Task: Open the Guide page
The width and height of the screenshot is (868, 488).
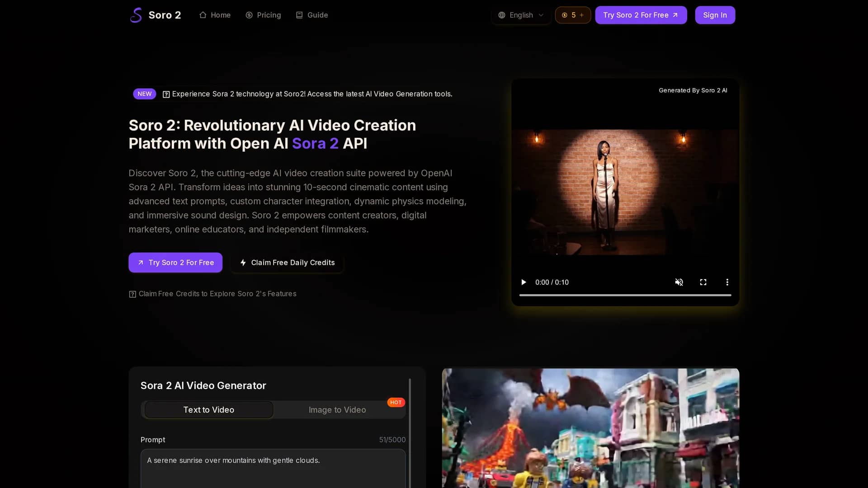Action: pyautogui.click(x=311, y=15)
